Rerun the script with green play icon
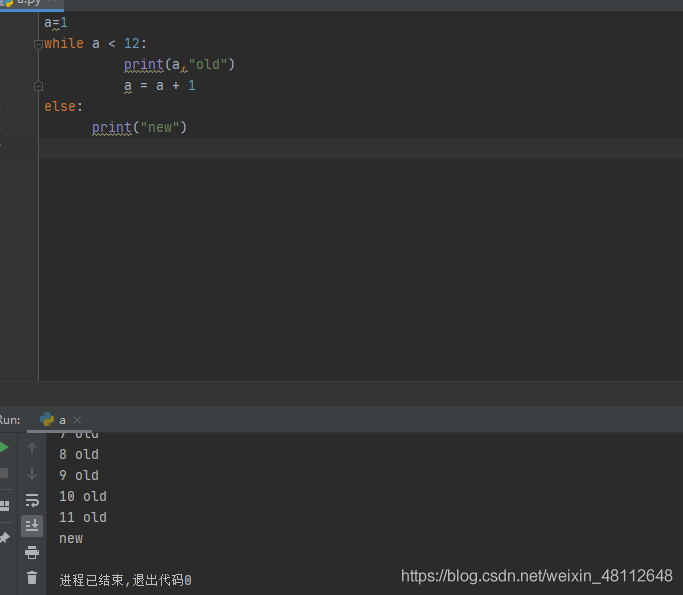 (3, 447)
